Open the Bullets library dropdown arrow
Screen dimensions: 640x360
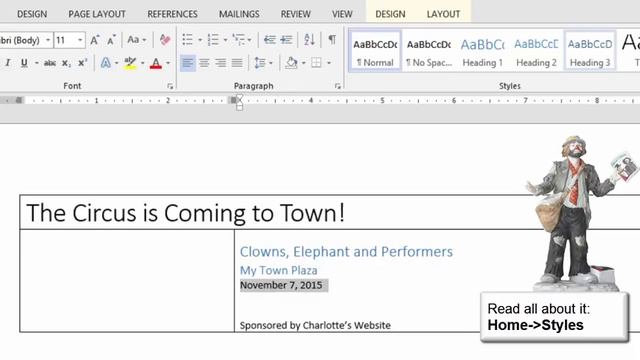(x=200, y=40)
